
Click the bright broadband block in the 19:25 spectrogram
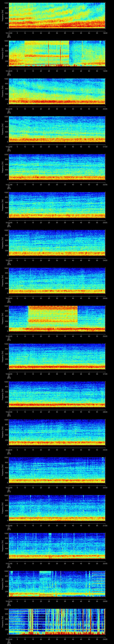pyautogui.click(x=53, y=316)
